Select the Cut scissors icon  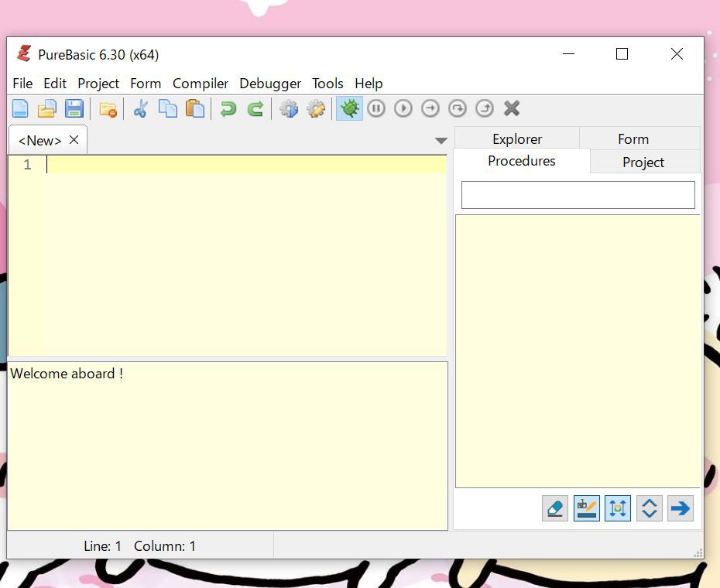pos(140,109)
